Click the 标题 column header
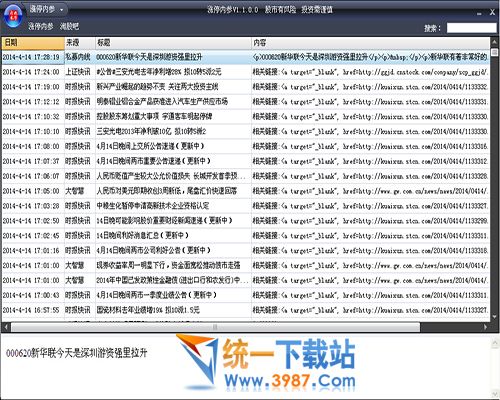This screenshot has width=500, height=400. (173, 43)
